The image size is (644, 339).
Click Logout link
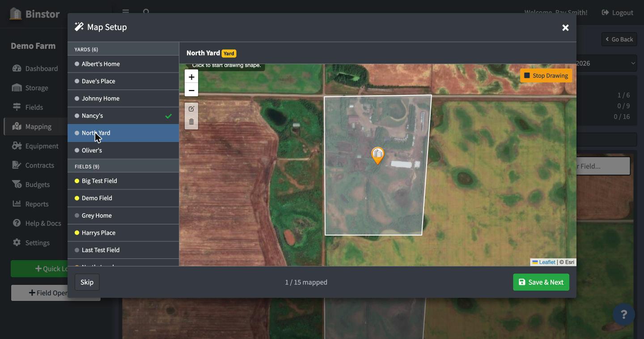(617, 13)
